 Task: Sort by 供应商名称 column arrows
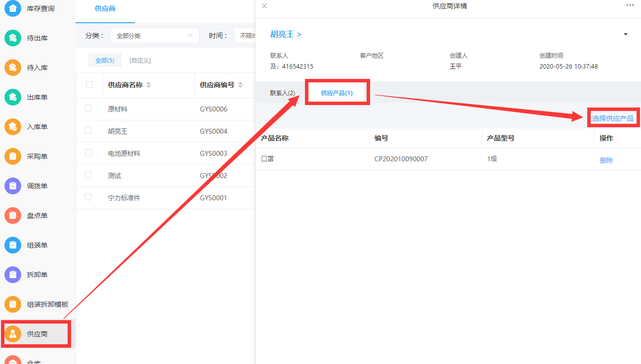coord(149,85)
